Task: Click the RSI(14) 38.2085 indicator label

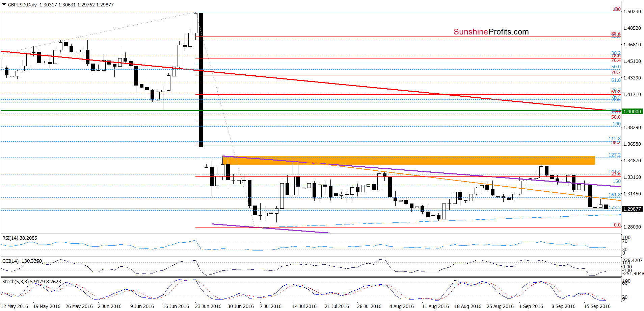Action: (x=20, y=238)
